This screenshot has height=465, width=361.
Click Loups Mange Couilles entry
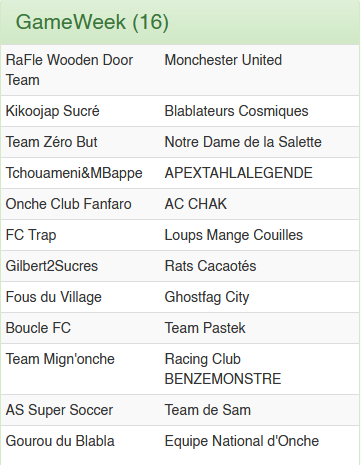(234, 235)
